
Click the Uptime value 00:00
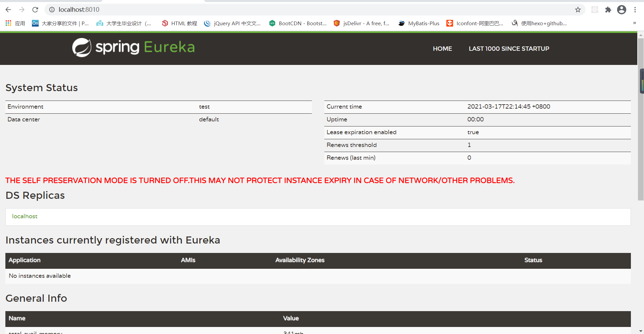pyautogui.click(x=475, y=119)
